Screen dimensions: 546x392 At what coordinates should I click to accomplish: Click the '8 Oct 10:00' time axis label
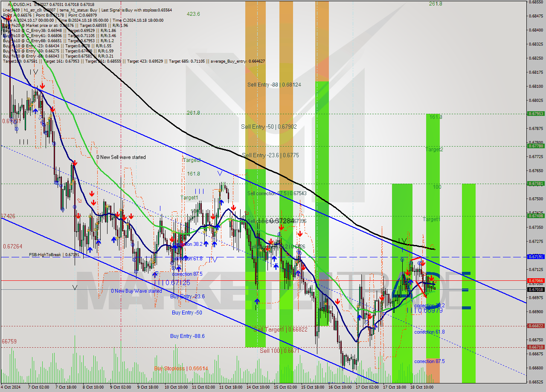tap(94, 387)
